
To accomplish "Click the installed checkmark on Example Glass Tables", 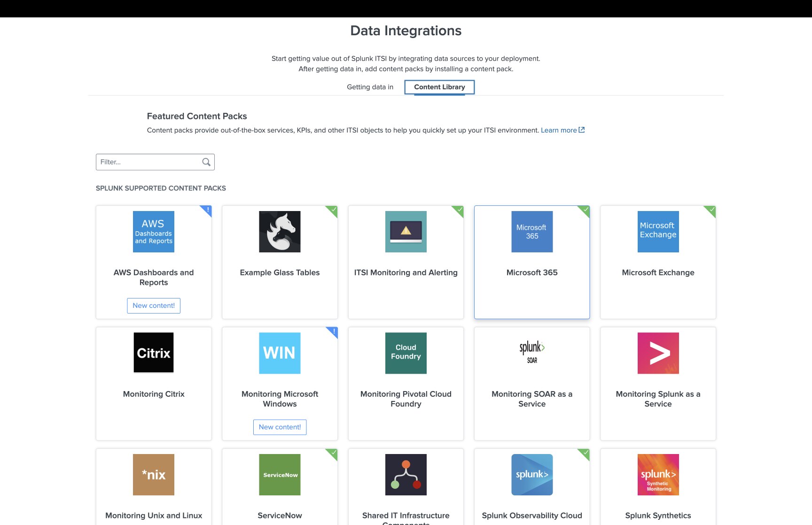I will click(x=334, y=210).
